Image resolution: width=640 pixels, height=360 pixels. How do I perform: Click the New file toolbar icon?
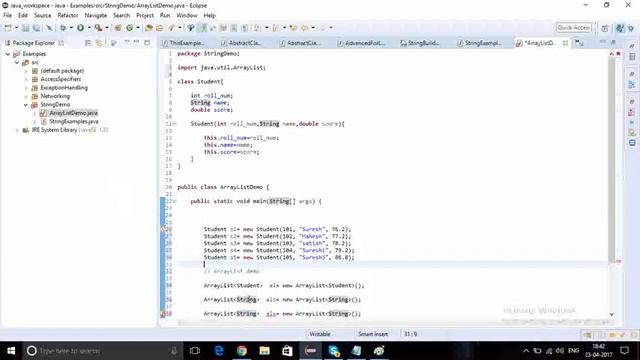tap(8, 28)
